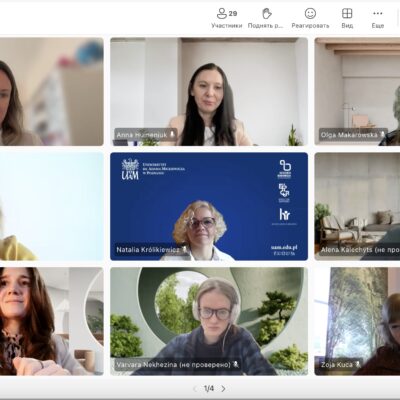Click the Anna Humeniuk name label
This screenshot has height=400, width=400.
click(x=142, y=135)
